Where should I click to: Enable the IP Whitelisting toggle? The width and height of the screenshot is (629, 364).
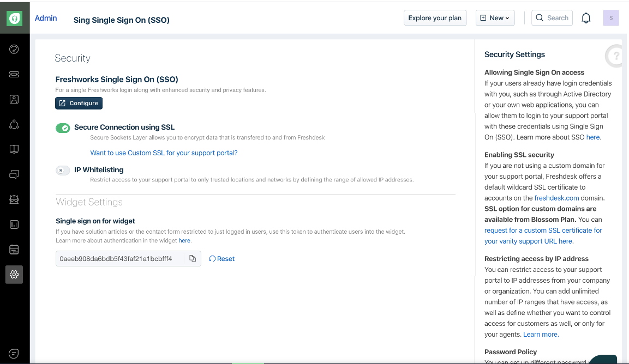[63, 171]
